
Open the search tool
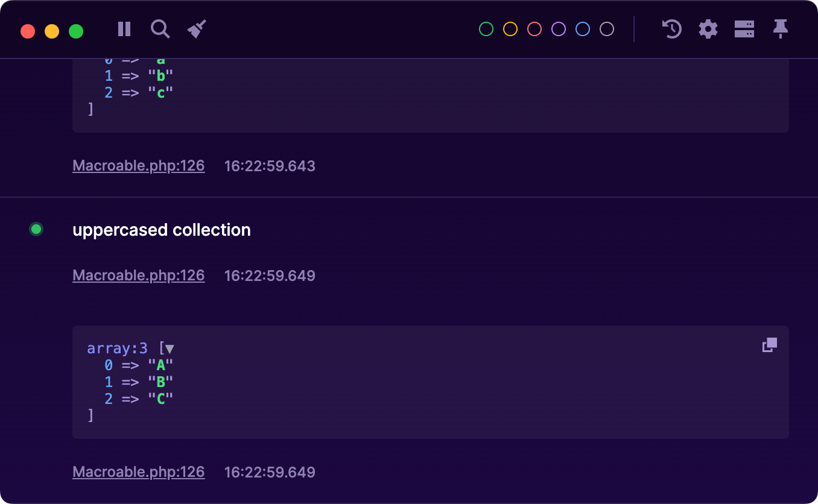[160, 28]
